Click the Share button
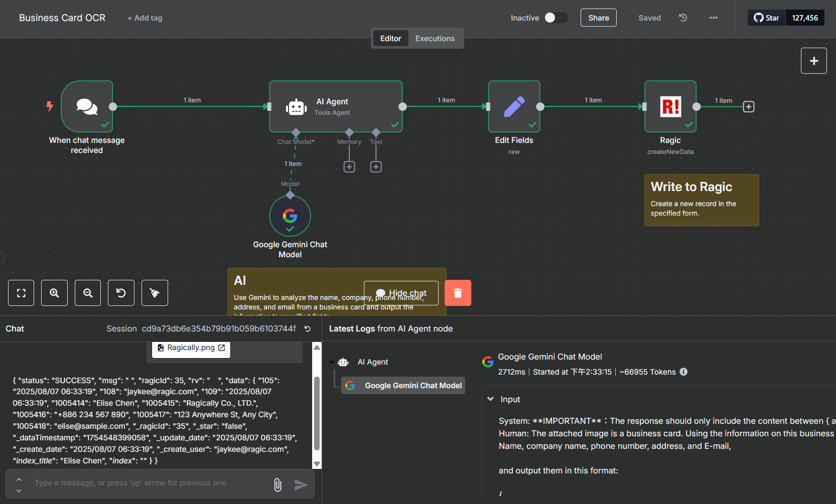Viewport: 836px width, 504px height. tap(599, 18)
